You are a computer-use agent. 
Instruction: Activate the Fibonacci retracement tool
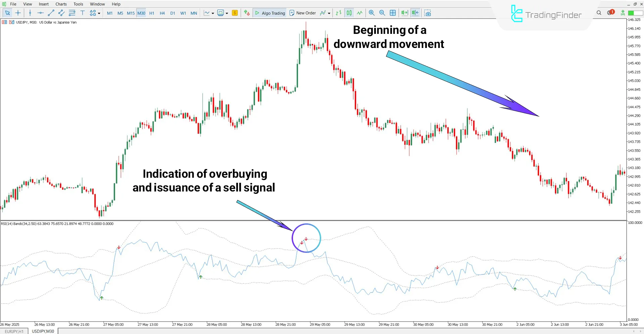point(72,13)
